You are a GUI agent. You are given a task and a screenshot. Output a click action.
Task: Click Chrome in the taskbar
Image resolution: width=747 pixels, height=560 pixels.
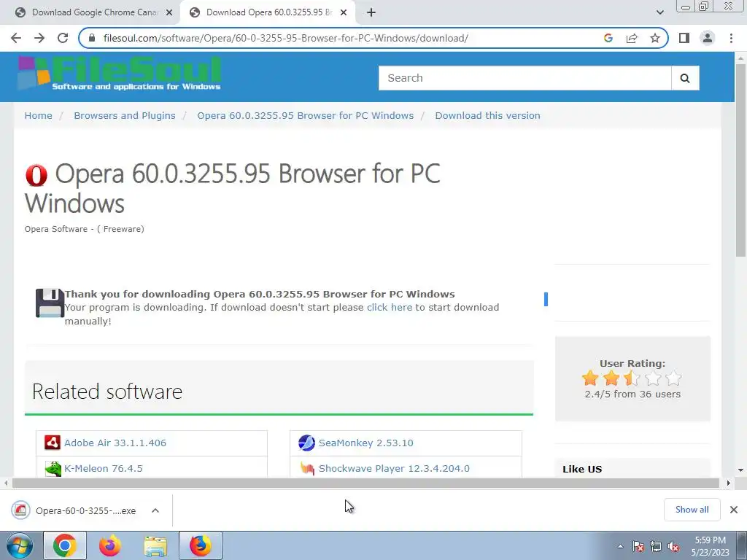[x=65, y=545]
